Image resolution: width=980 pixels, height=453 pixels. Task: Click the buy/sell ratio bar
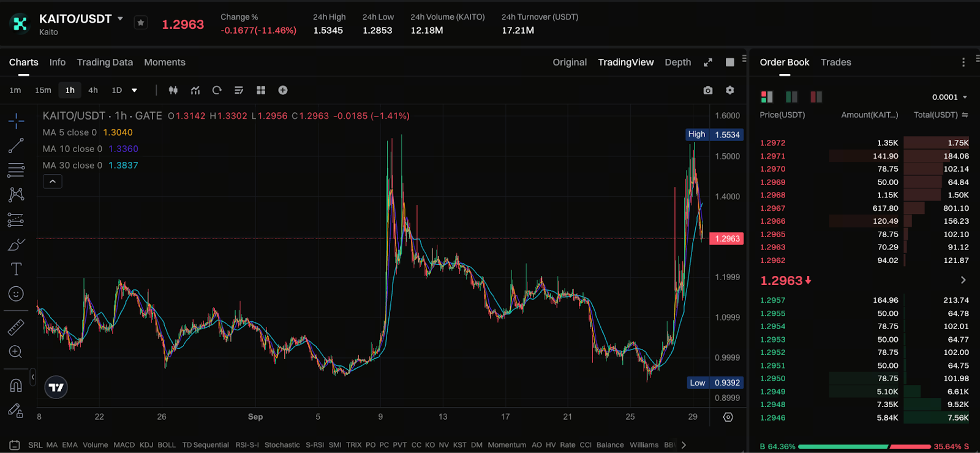click(x=864, y=447)
